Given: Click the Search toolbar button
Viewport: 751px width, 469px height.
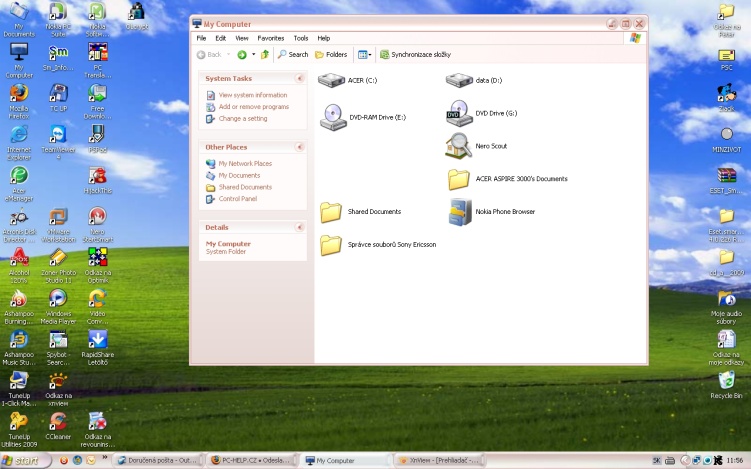Looking at the screenshot, I should pyautogui.click(x=293, y=55).
